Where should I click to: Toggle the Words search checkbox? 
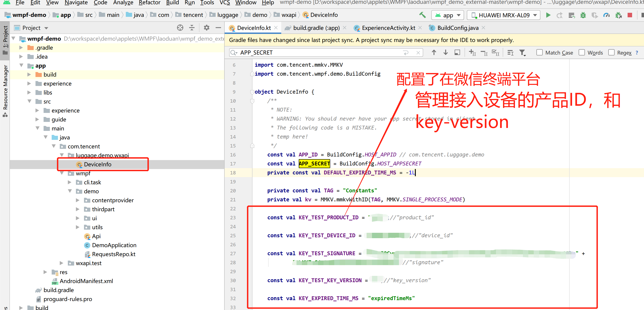click(x=582, y=53)
